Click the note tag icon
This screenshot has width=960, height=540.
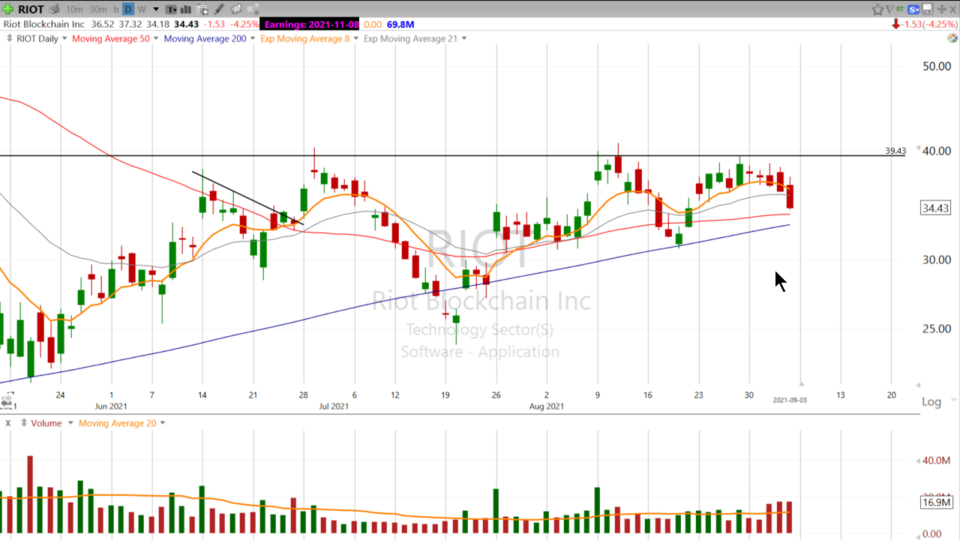click(236, 9)
